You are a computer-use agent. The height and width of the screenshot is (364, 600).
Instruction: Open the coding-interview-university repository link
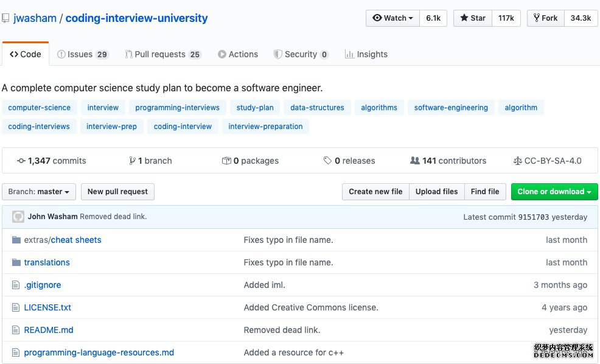click(x=136, y=18)
